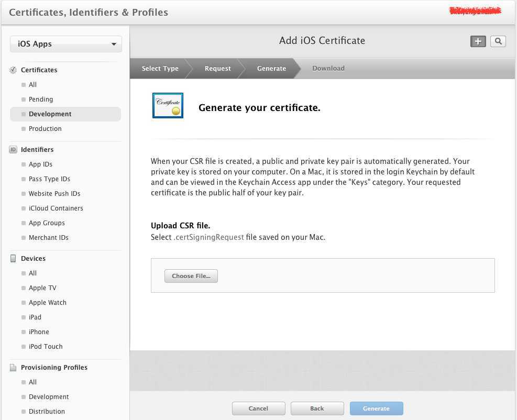Click the certificate image thumbnail
The image size is (517, 420).
[x=168, y=105]
